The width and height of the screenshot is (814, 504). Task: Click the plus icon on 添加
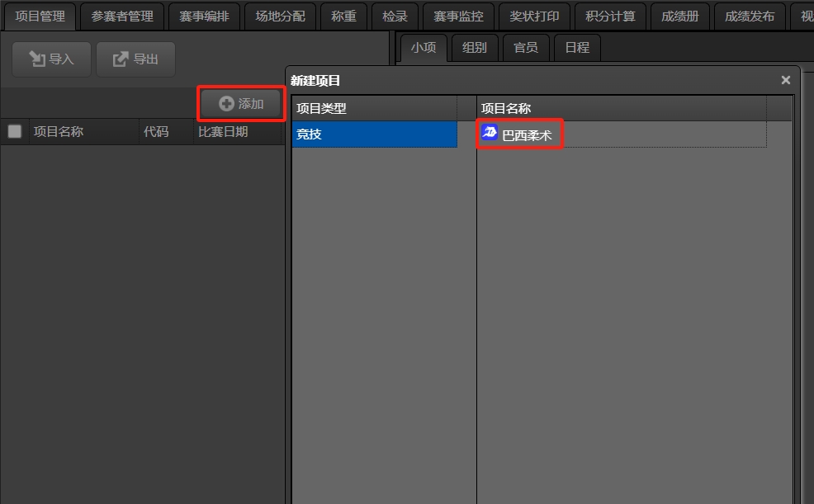click(x=226, y=104)
